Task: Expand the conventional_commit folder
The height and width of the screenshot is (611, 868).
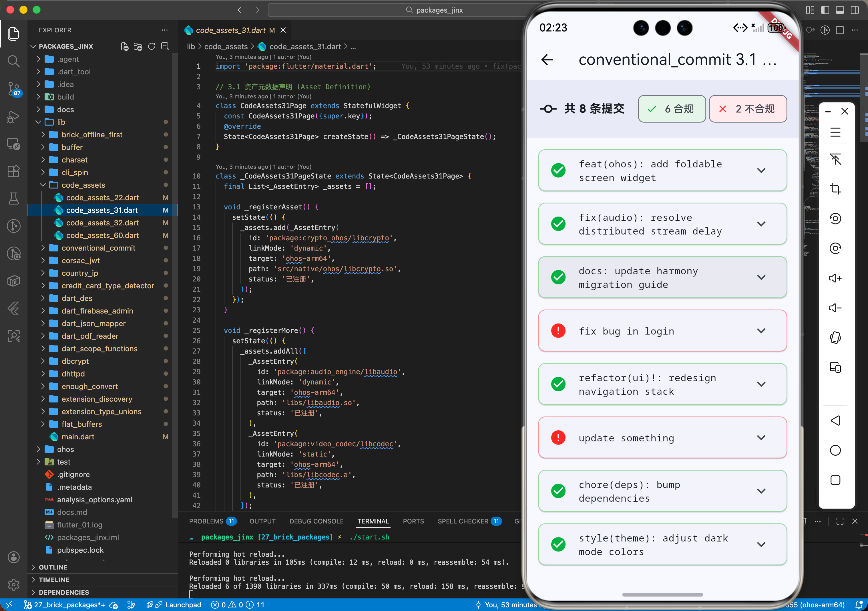Action: tap(98, 248)
